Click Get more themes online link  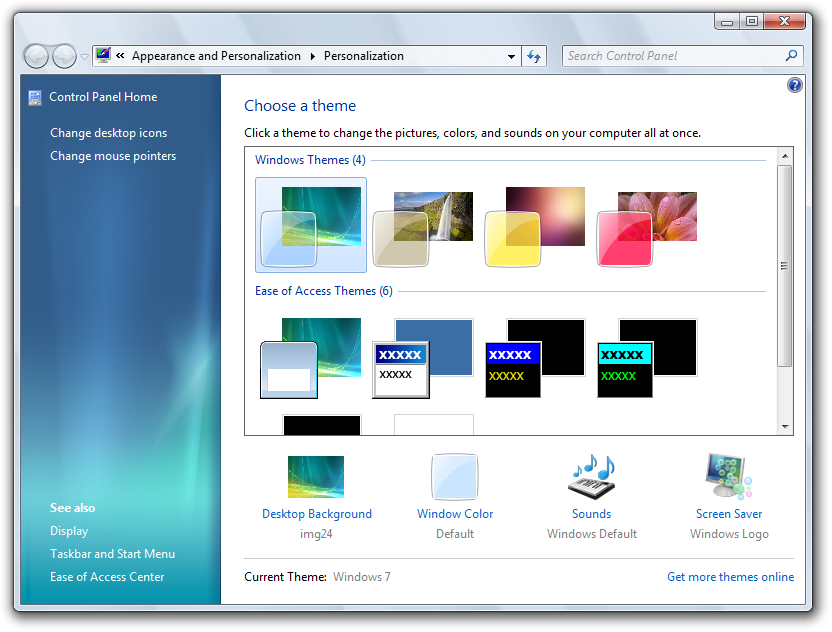pyautogui.click(x=730, y=577)
